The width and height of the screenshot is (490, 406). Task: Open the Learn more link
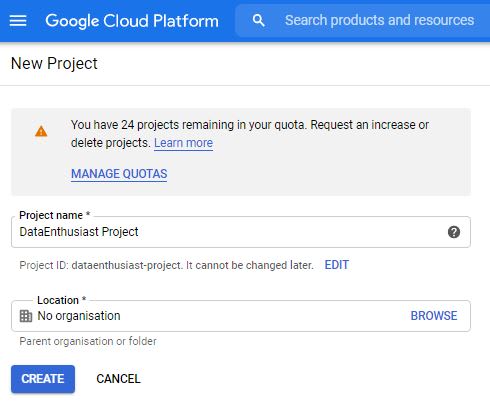183,143
